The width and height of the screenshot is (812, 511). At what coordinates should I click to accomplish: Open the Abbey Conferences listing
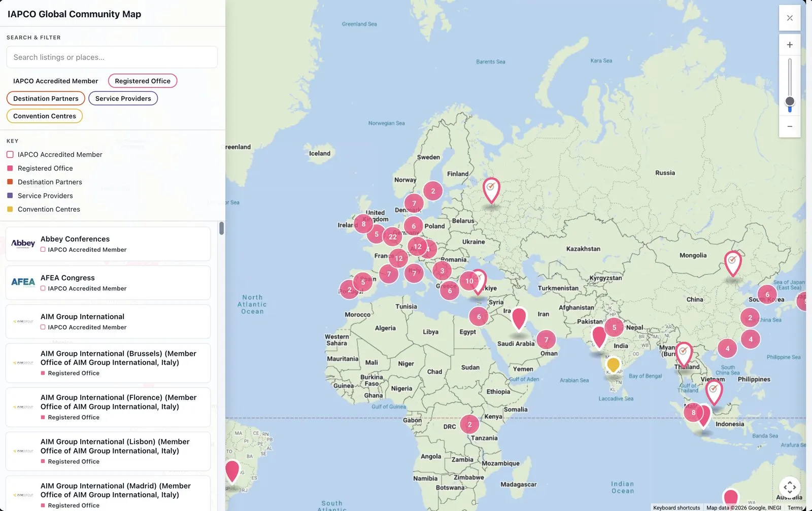pos(108,244)
